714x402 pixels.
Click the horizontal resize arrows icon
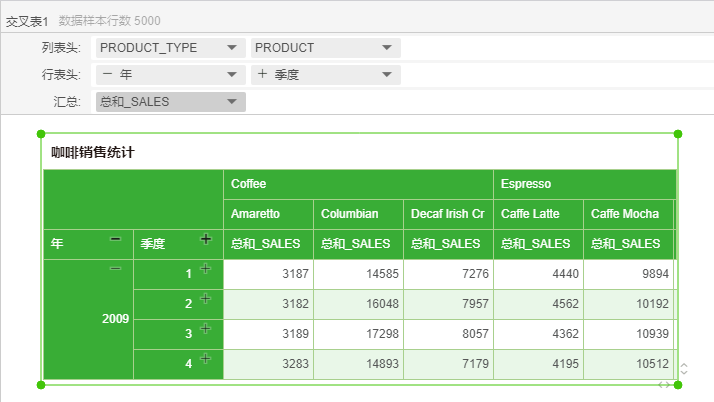tap(664, 385)
